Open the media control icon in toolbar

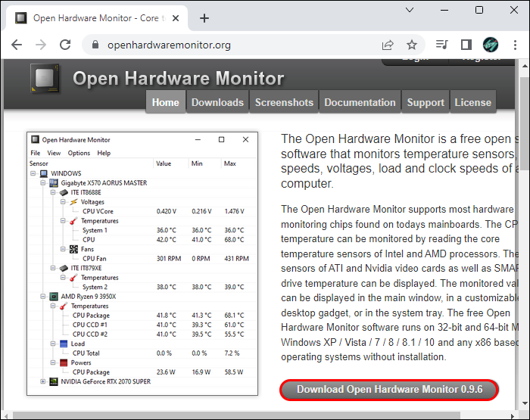coord(441,45)
